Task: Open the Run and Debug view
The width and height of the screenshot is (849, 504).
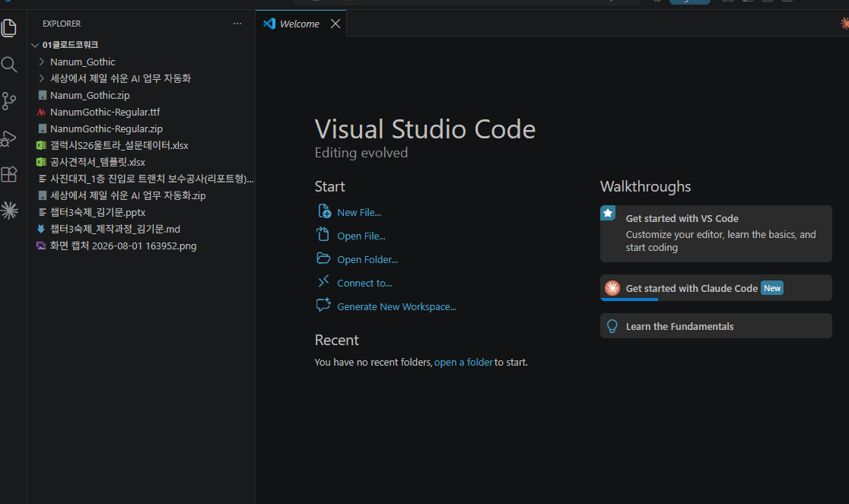Action: [x=9, y=138]
